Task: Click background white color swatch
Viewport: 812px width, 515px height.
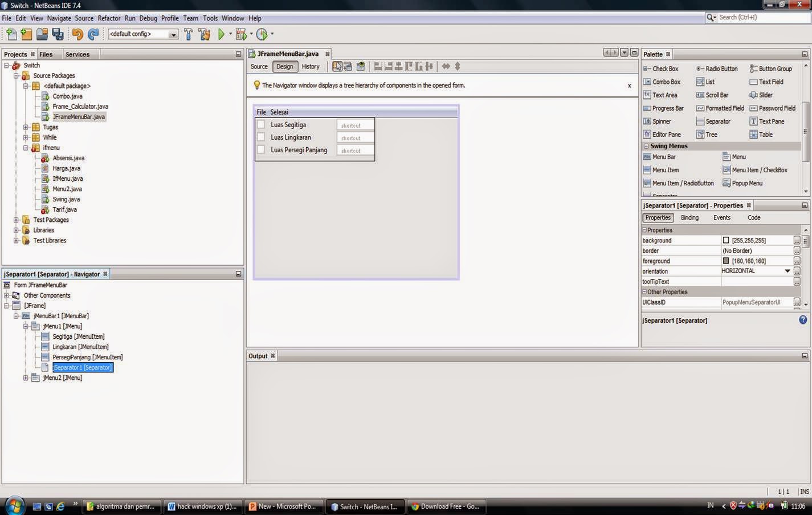Action: tap(726, 240)
